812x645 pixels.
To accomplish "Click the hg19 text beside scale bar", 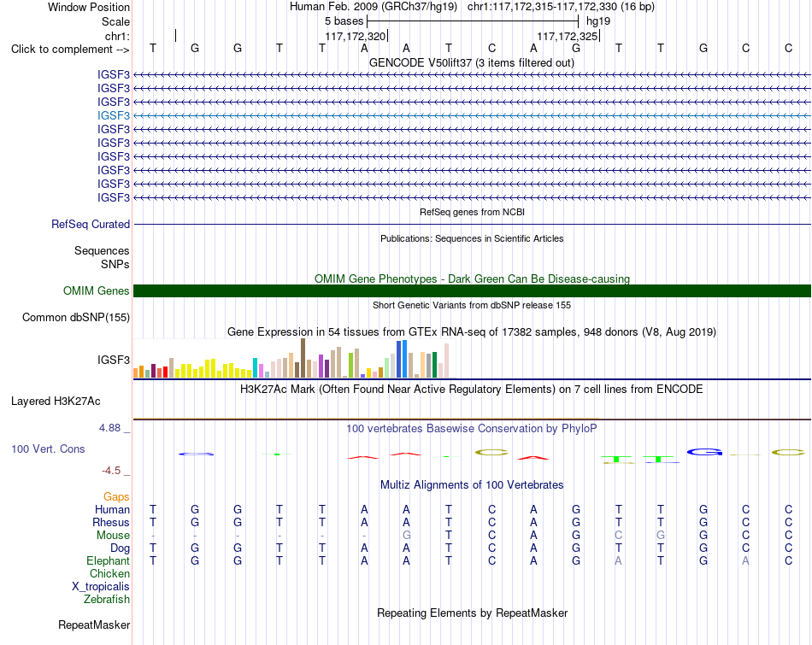I will pyautogui.click(x=598, y=21).
